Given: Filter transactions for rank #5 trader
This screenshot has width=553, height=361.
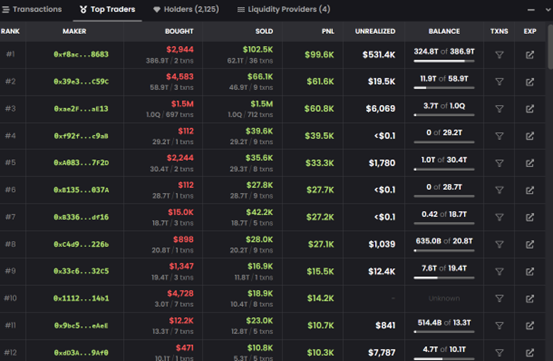Looking at the screenshot, I should (499, 163).
